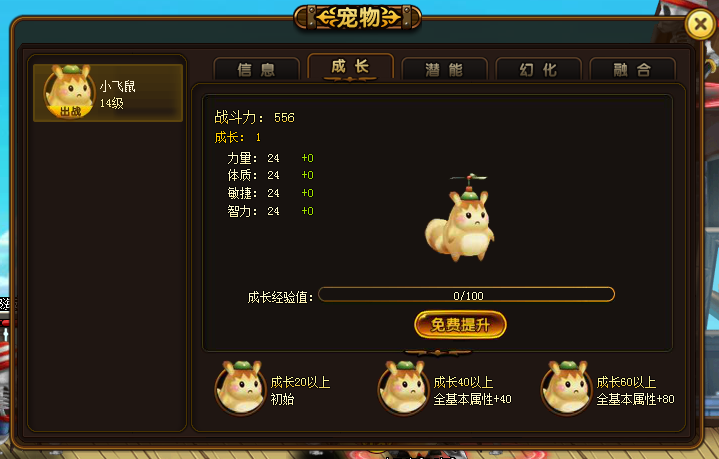Screen dimensions: 719x459
Task: Select the 成长20以上 初始 form icon
Action: coord(241,388)
